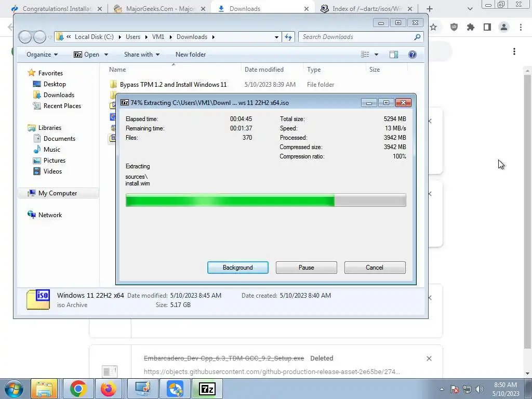The height and width of the screenshot is (399, 532).
Task: Click Users in the address path
Action: 132,37
